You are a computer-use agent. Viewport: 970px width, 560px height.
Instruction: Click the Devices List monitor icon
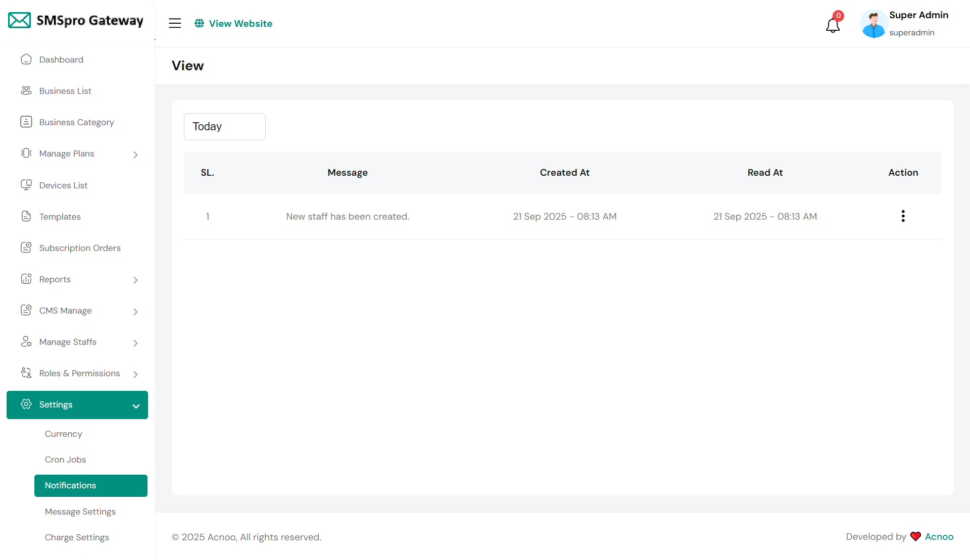tap(26, 185)
